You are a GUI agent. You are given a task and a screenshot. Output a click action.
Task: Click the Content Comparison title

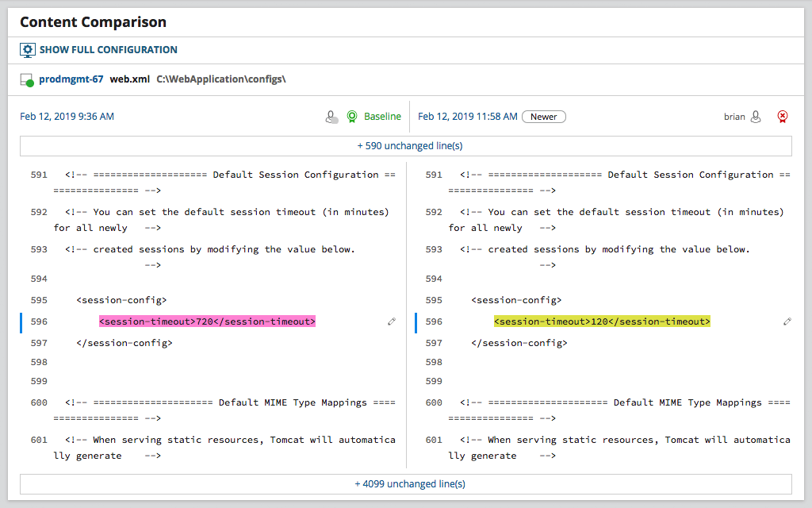pos(94,22)
